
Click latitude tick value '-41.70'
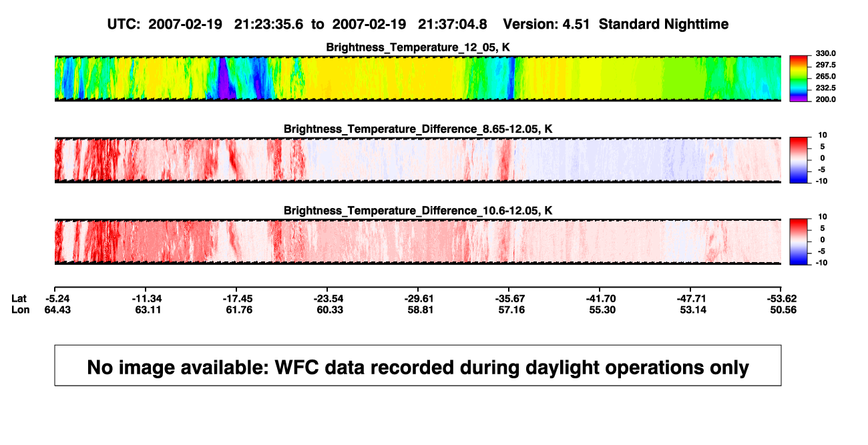pyautogui.click(x=602, y=298)
